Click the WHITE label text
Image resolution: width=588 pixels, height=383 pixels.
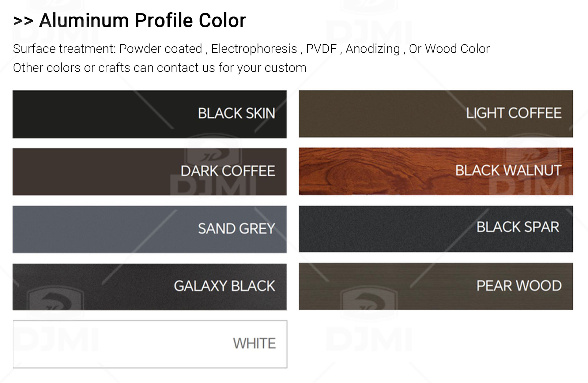point(254,344)
